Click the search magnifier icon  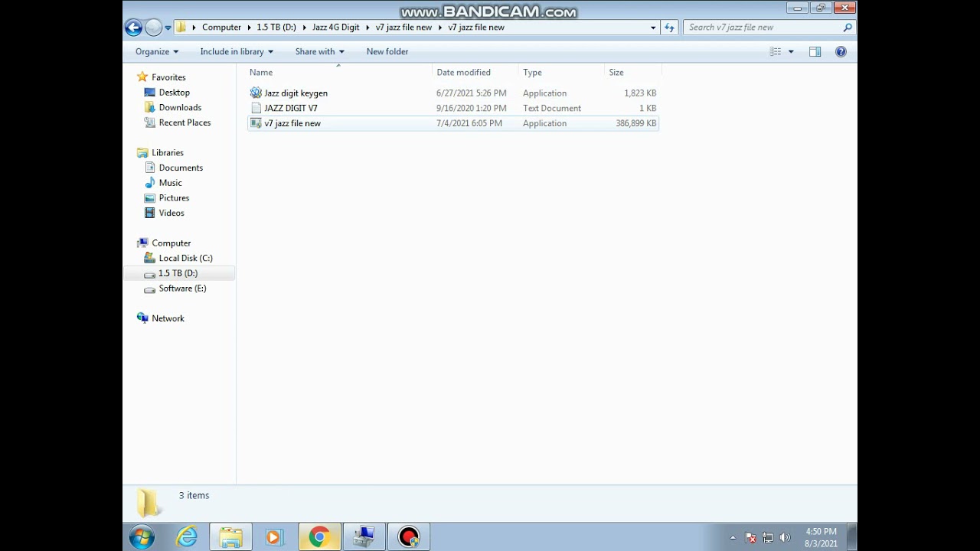click(847, 28)
